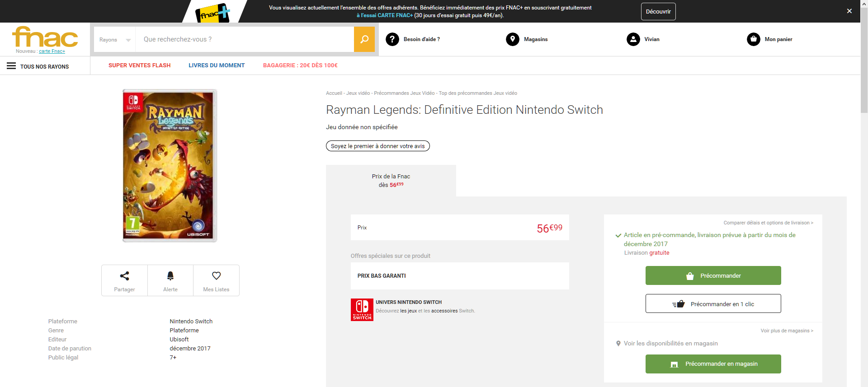
Task: Click the Nintendo Switch universe logo
Action: click(362, 310)
